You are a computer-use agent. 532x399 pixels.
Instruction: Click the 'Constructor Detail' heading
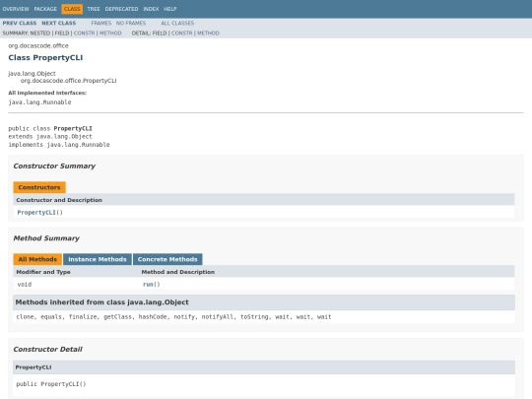48,349
